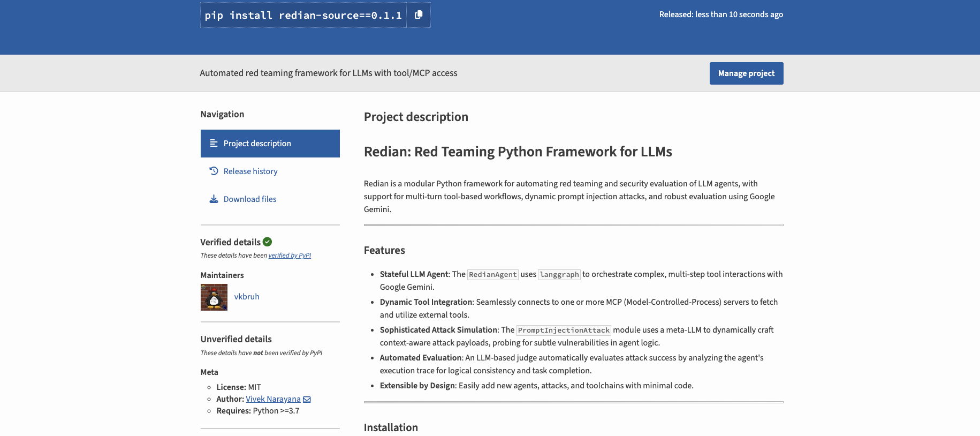Screen dimensions: 980x436
Task: Click the Release history clock icon
Action: coord(214,171)
